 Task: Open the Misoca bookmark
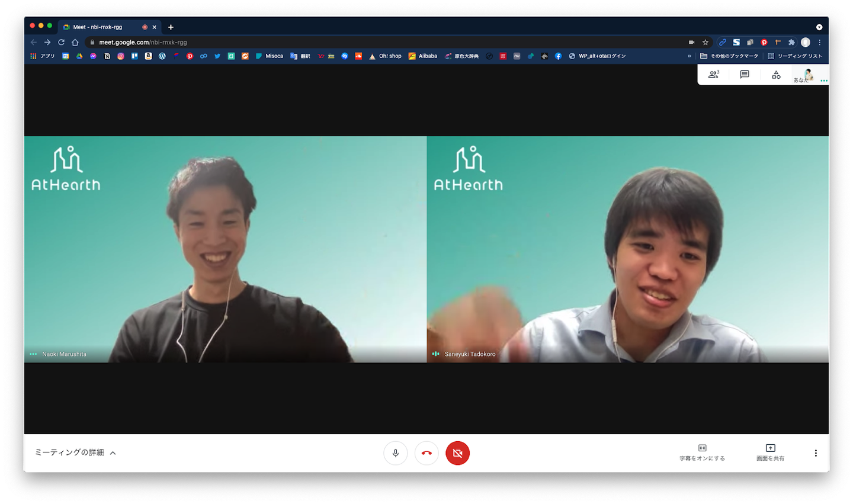[x=270, y=56]
